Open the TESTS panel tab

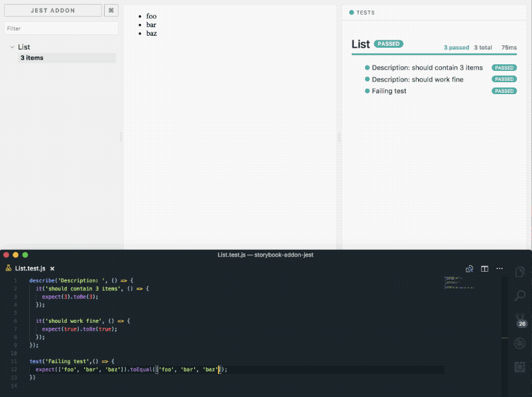point(362,13)
